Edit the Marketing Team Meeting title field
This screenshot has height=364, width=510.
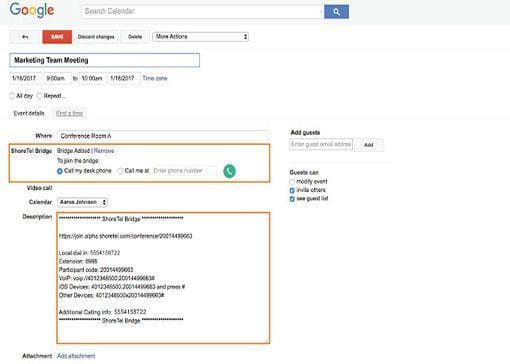(x=105, y=60)
